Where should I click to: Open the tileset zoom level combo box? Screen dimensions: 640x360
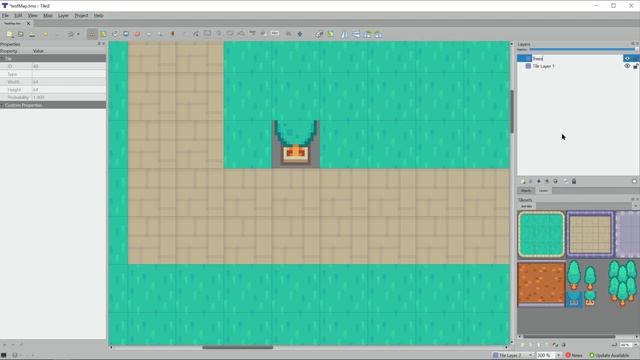[x=628, y=345]
